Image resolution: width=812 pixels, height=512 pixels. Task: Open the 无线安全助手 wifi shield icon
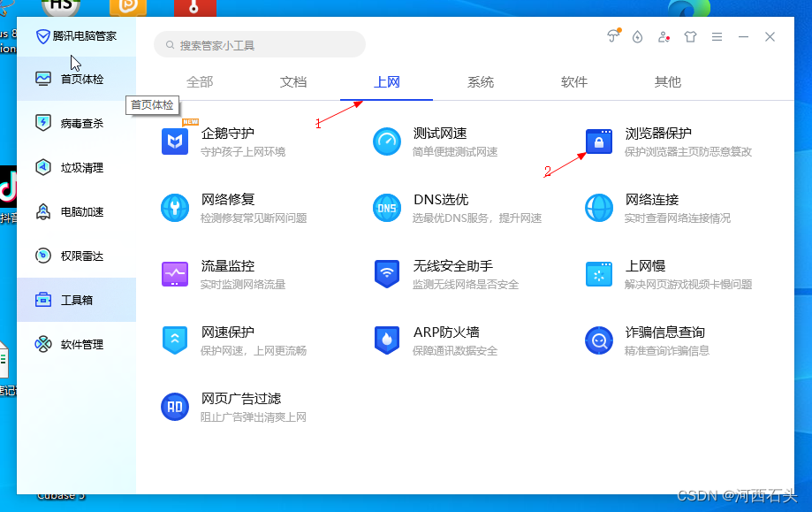[x=387, y=274]
